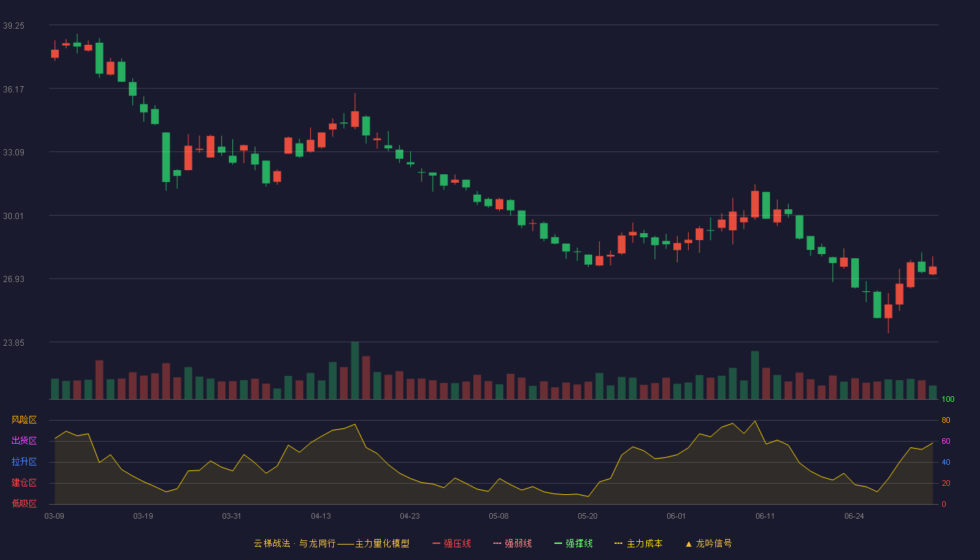
Task: Select the first red candlestick at 03-09
Action: click(x=55, y=53)
